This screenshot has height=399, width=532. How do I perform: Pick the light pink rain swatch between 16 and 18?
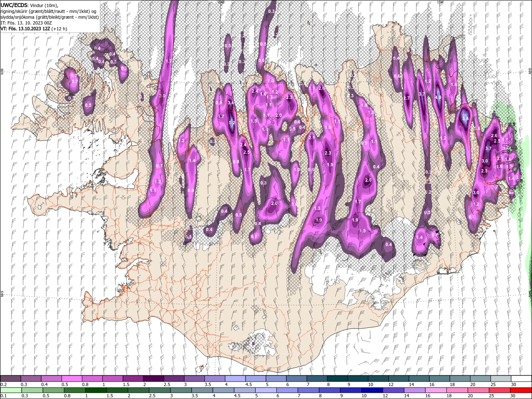pyautogui.click(x=437, y=390)
